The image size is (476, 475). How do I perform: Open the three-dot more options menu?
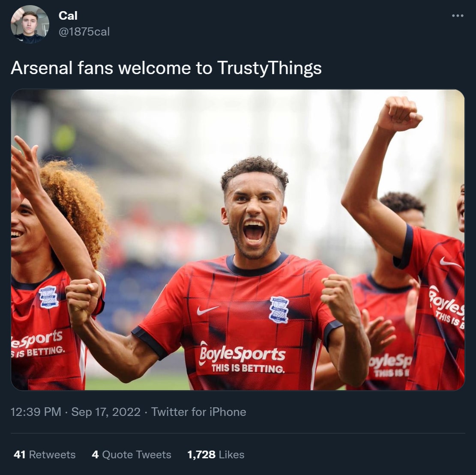(x=458, y=16)
